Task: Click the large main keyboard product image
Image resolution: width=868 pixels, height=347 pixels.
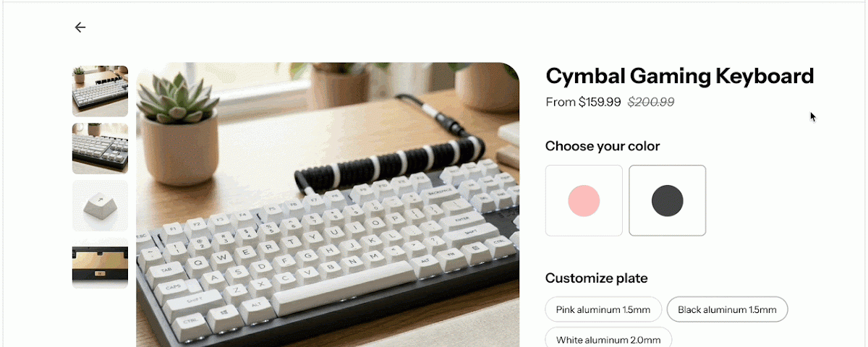Action: [x=328, y=205]
